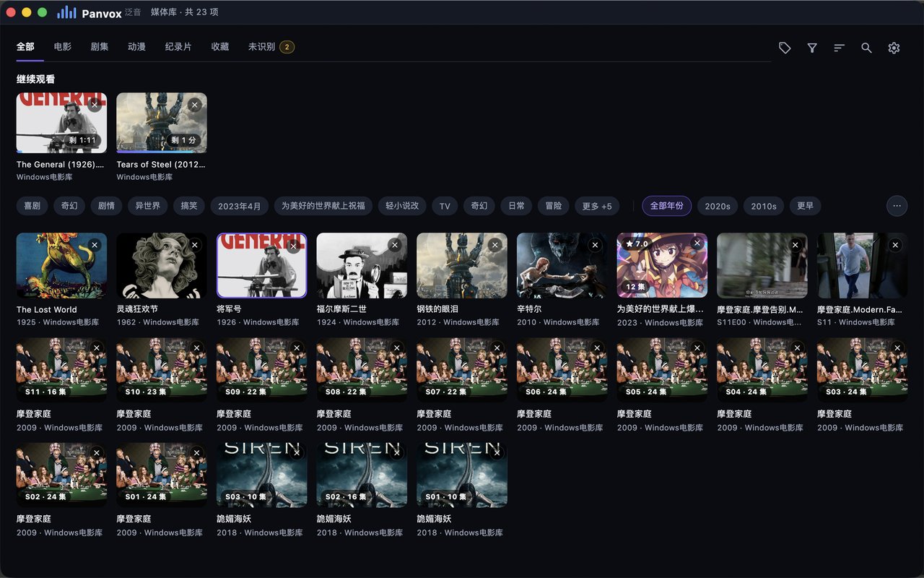The height and width of the screenshot is (578, 924).
Task: Select the 全部年份 year filter
Action: pyautogui.click(x=667, y=206)
